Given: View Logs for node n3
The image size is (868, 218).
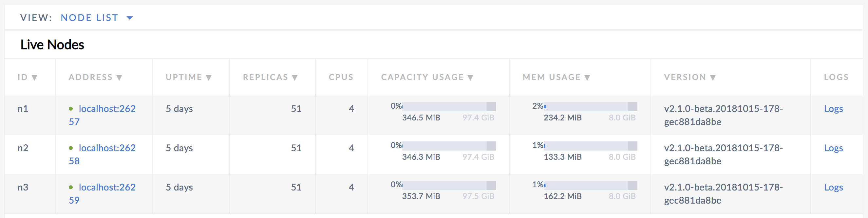Looking at the screenshot, I should click(834, 187).
